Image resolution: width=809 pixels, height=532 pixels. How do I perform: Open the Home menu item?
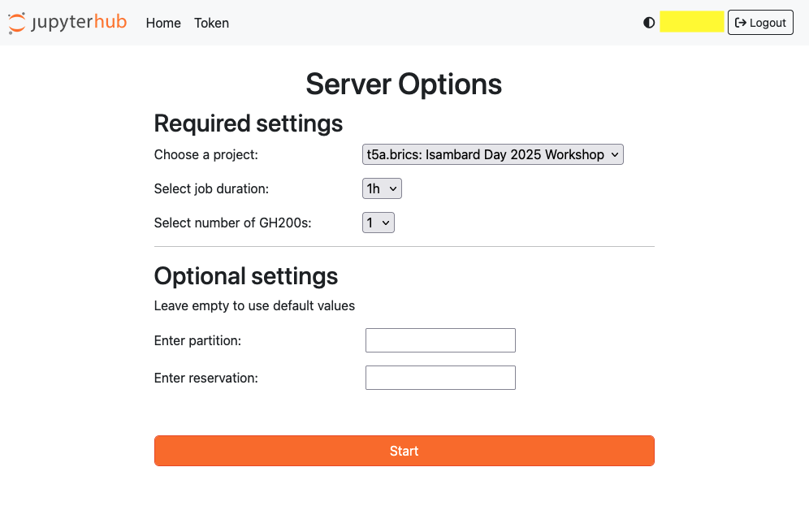click(163, 23)
